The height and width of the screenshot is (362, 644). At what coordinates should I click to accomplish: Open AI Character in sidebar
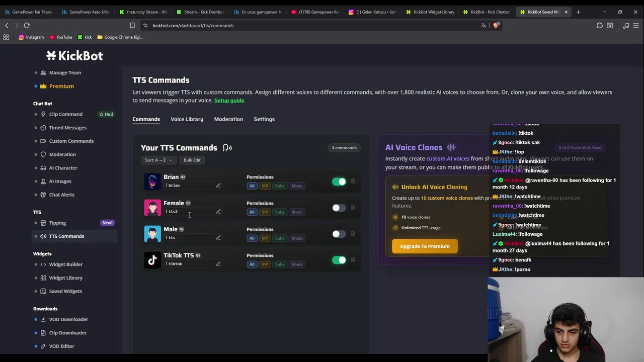63,168
